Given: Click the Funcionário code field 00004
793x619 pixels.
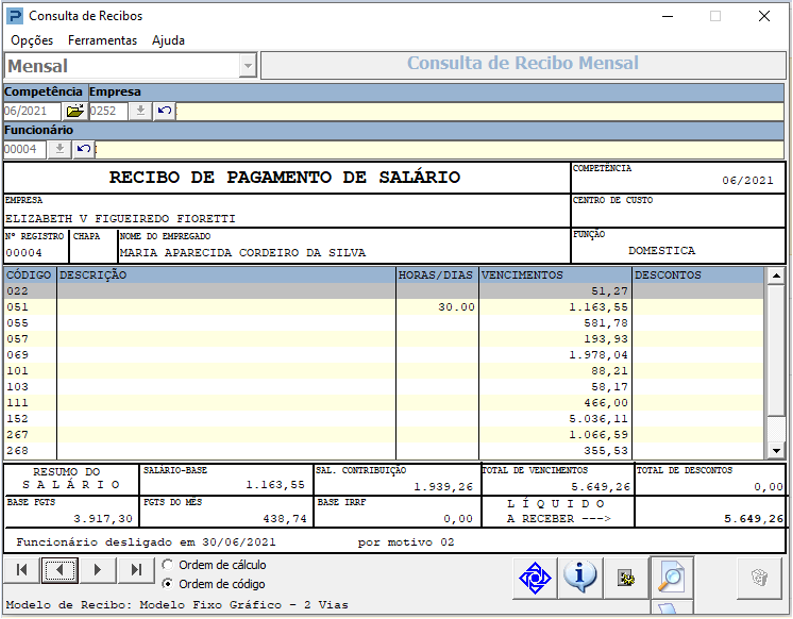Looking at the screenshot, I should [x=25, y=149].
